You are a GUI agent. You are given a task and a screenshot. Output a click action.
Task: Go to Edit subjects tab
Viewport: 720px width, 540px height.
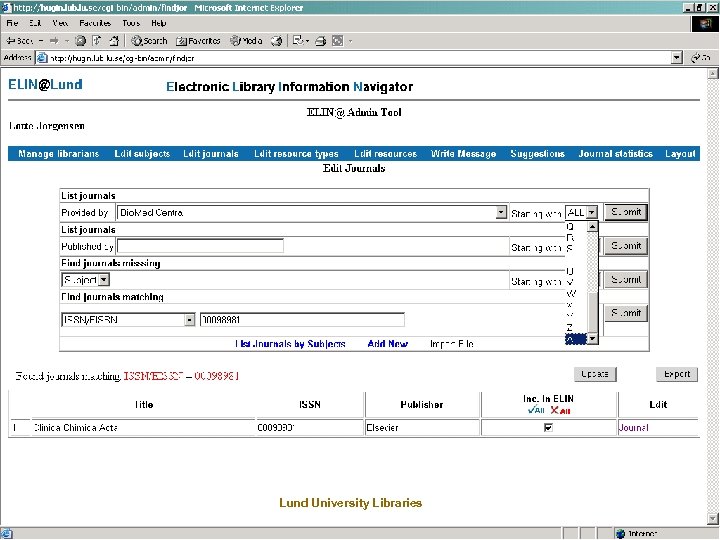coord(142,154)
